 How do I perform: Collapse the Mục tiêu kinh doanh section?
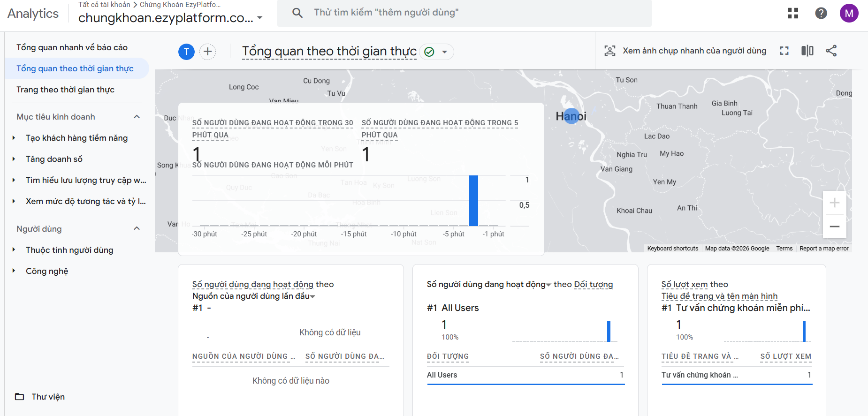click(137, 117)
